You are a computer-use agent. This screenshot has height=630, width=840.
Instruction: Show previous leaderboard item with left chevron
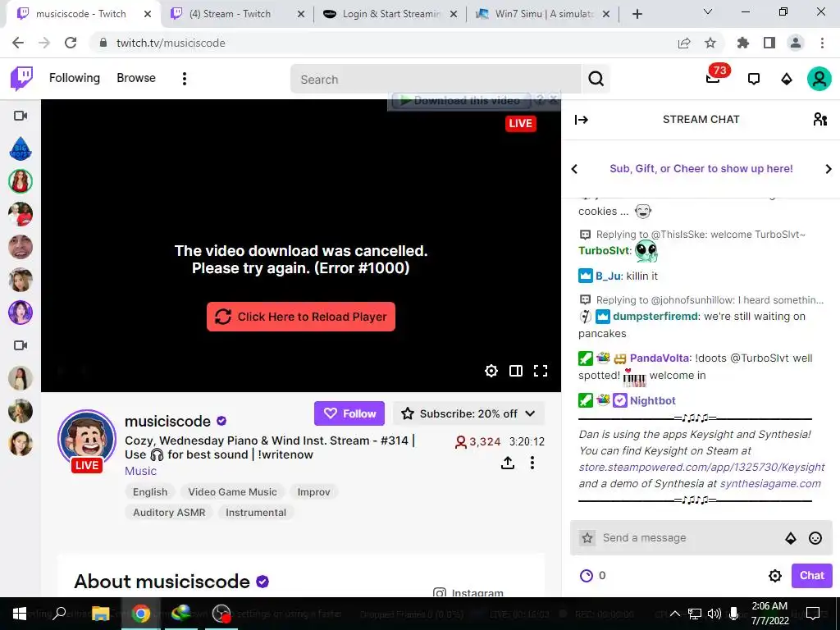pyautogui.click(x=574, y=169)
